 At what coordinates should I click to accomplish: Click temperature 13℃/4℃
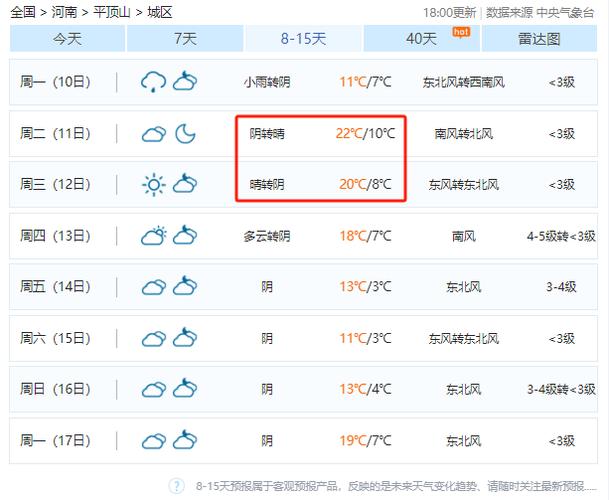pos(365,389)
